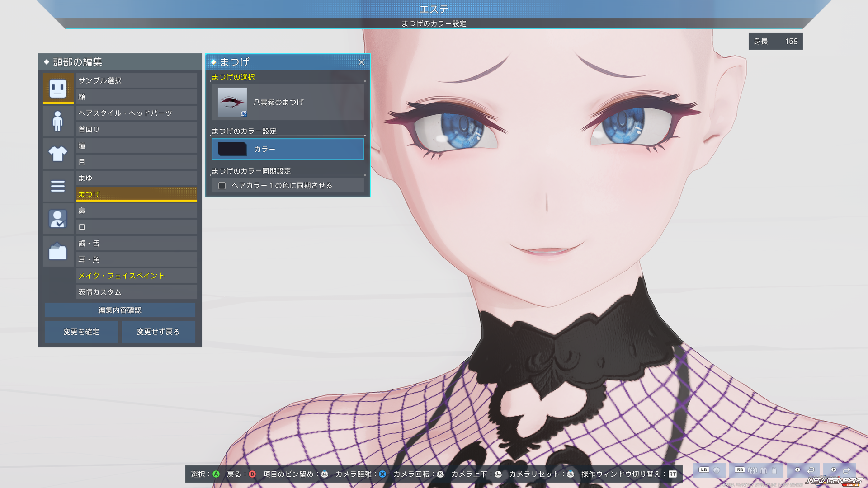Click the RB controller button icon
868x488 pixels.
(740, 470)
